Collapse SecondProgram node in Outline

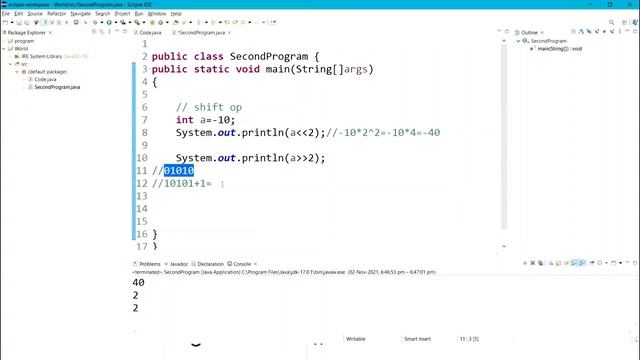518,41
